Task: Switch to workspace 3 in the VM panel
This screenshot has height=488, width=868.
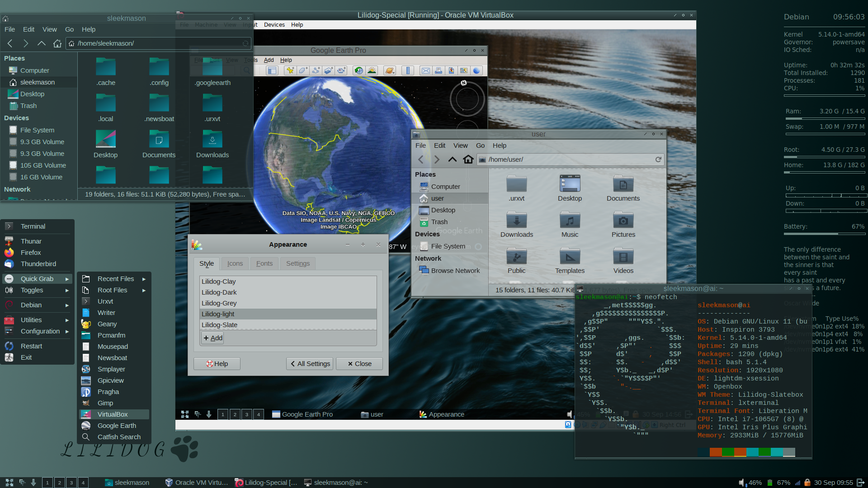Action: (x=246, y=414)
